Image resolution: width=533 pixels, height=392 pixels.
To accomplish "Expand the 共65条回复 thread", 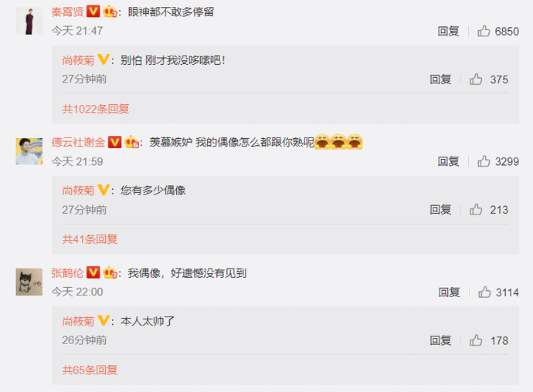I will click(x=90, y=370).
